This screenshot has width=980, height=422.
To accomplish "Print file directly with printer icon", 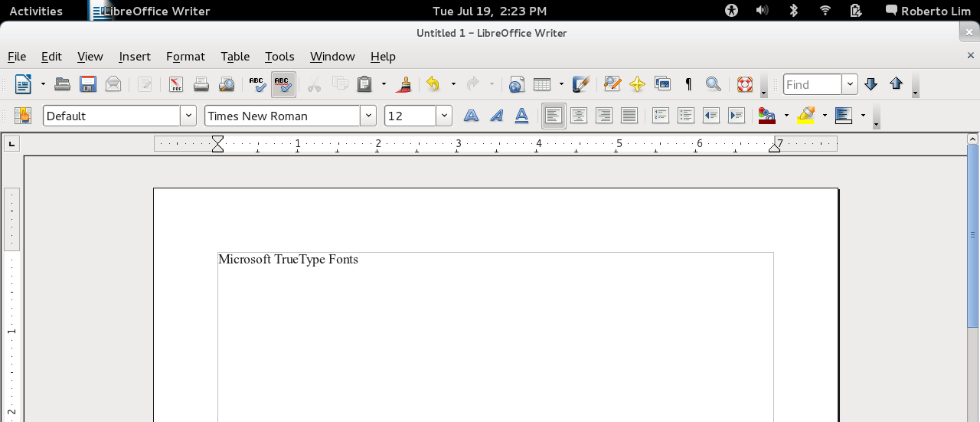I will point(201,84).
